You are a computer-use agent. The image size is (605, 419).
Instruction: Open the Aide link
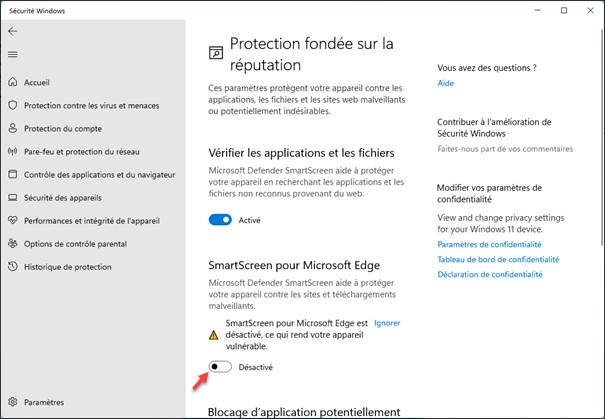click(445, 83)
